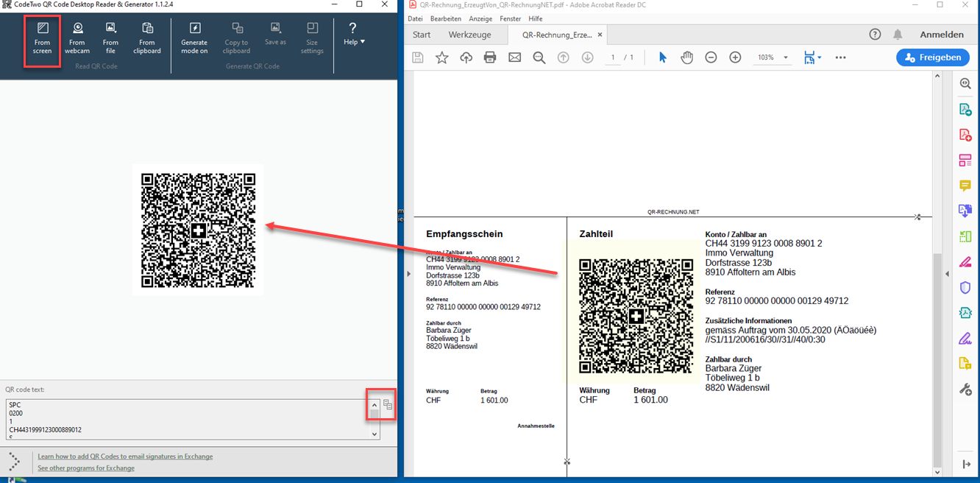This screenshot has width=980, height=483.
Task: Select From webcam QR reading option
Action: click(77, 38)
